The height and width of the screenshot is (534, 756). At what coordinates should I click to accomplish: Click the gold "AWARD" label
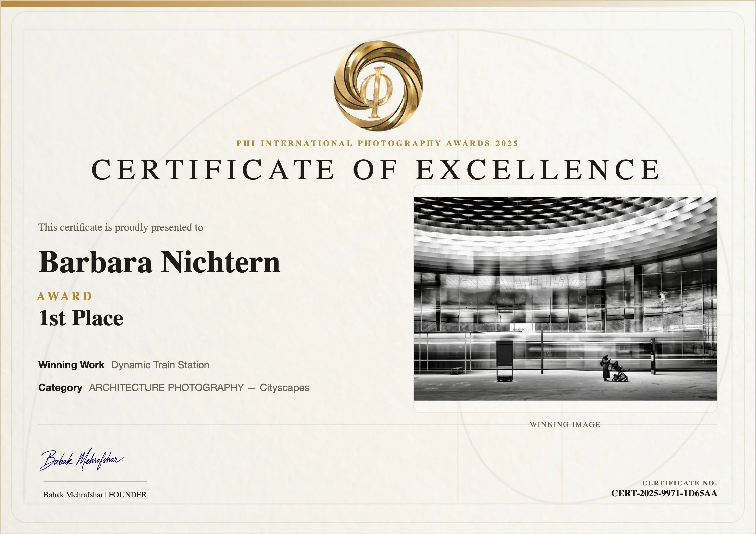click(64, 297)
